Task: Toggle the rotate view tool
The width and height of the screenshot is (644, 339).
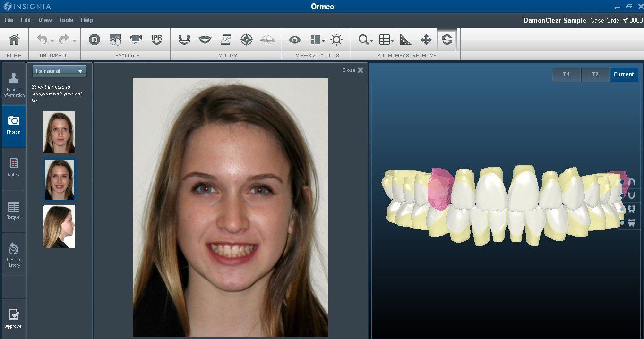Action: click(447, 40)
